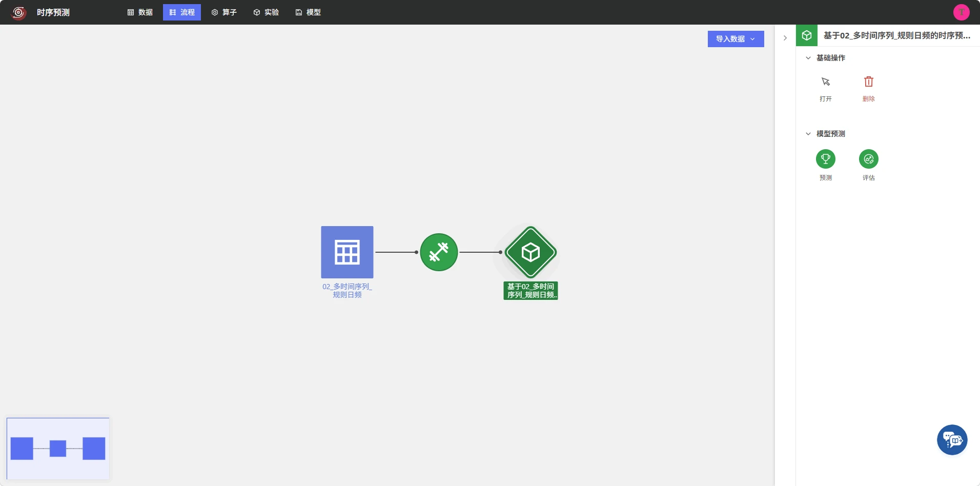Select the green training dumbbell node
980x486 pixels.
coord(439,252)
